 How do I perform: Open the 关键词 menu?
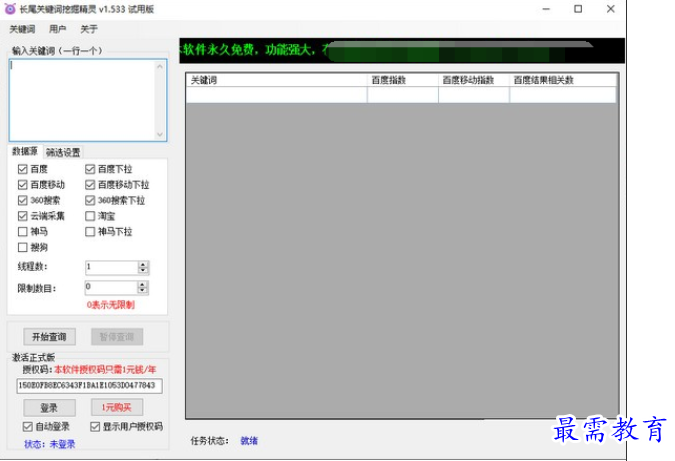pos(22,29)
